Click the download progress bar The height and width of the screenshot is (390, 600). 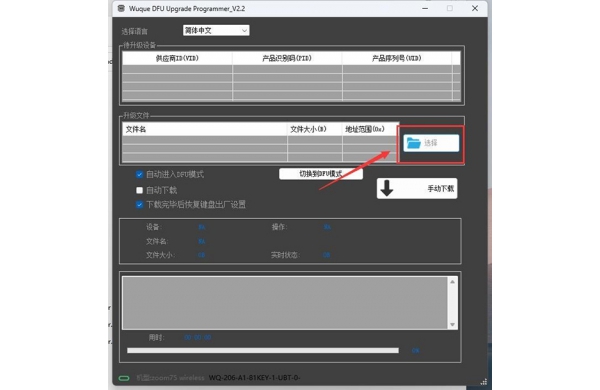coord(263,350)
